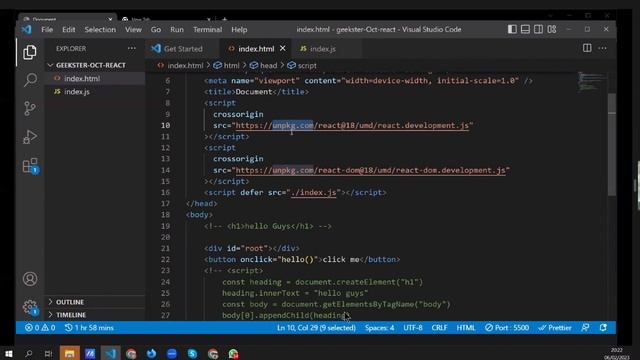Click the VS Code logo in title bar

coord(27,29)
